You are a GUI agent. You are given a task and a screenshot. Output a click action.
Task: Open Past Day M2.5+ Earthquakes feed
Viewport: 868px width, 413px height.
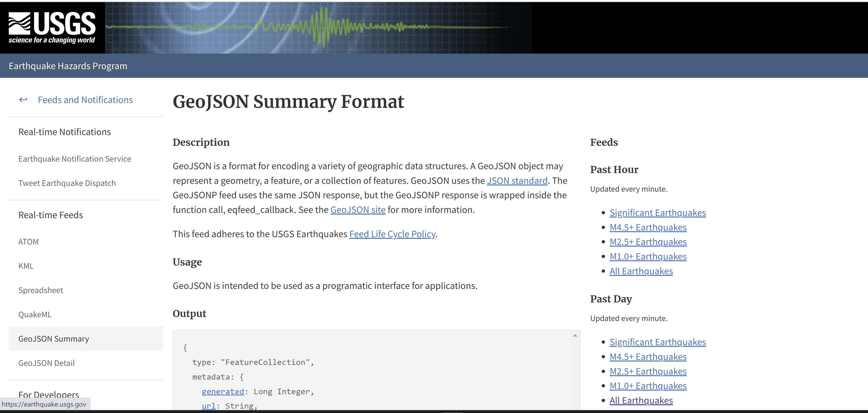648,371
